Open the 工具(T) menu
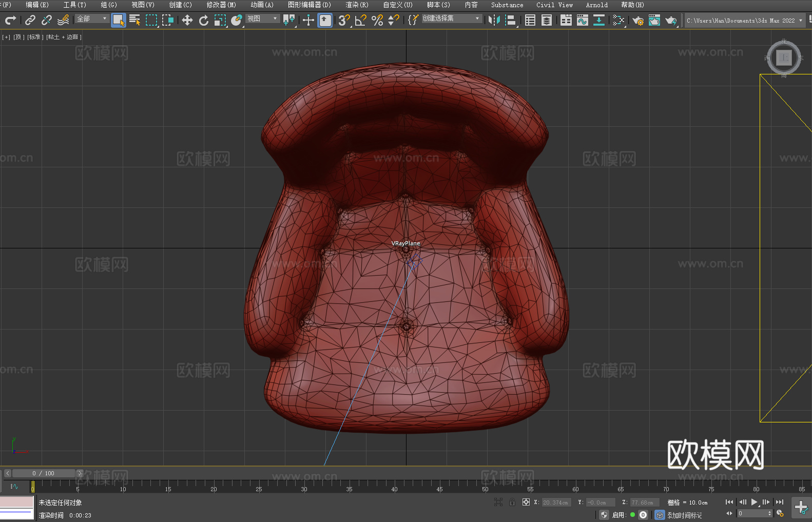The width and height of the screenshot is (812, 522). [x=75, y=5]
